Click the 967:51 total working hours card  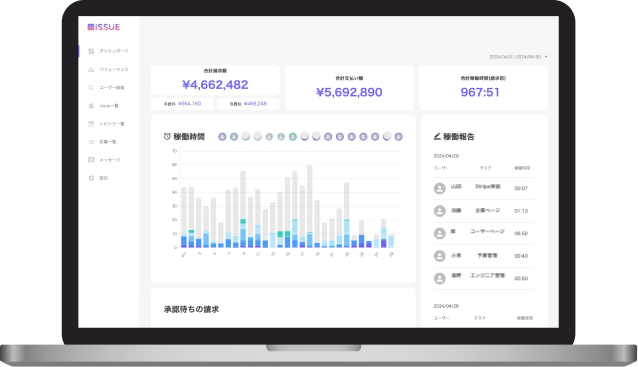[483, 87]
